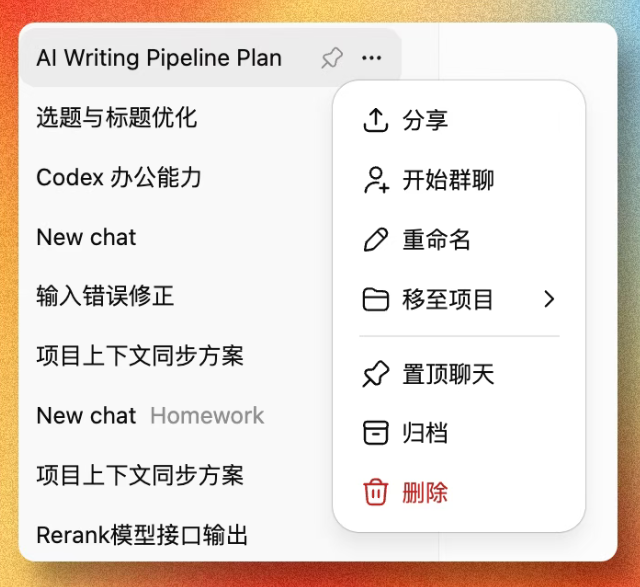Choose 分享 from the context menu

(x=459, y=120)
